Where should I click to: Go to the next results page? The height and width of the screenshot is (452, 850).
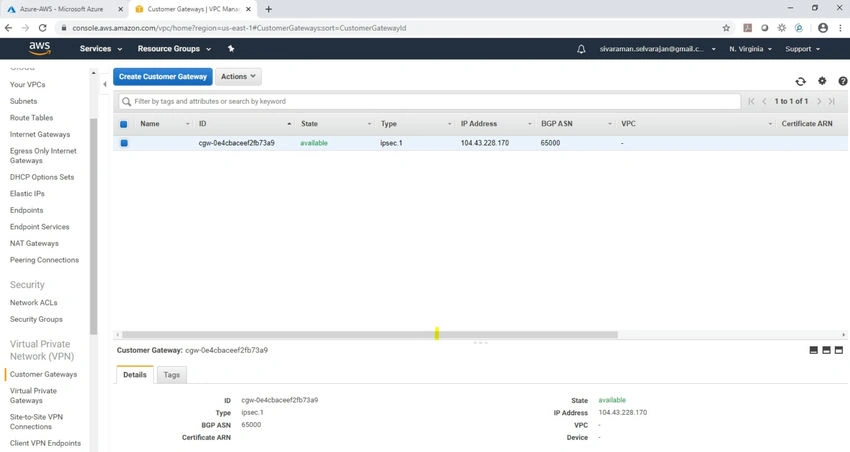point(819,101)
